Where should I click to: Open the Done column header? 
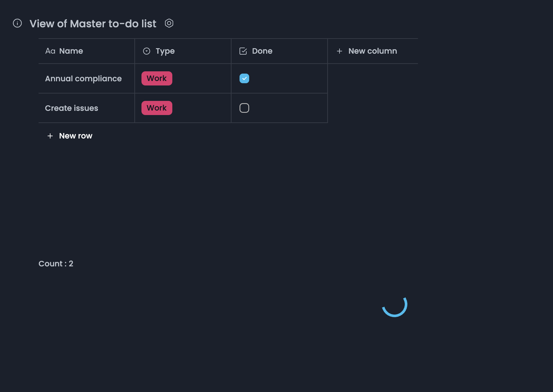[279, 51]
